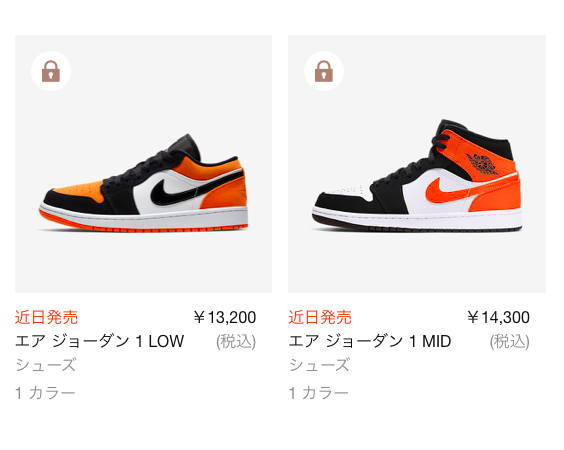Click 近日発売 label under the LOW shoe
This screenshot has width=564, height=450.
pyautogui.click(x=46, y=317)
